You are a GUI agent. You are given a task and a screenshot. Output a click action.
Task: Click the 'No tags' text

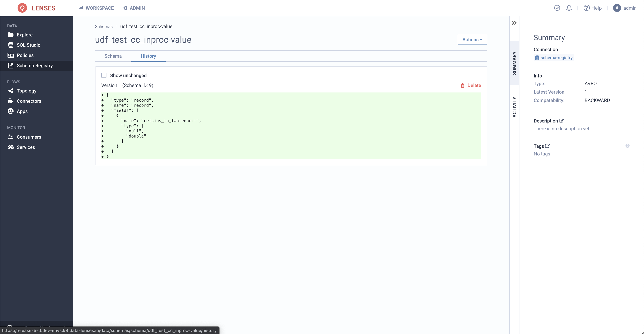542,154
